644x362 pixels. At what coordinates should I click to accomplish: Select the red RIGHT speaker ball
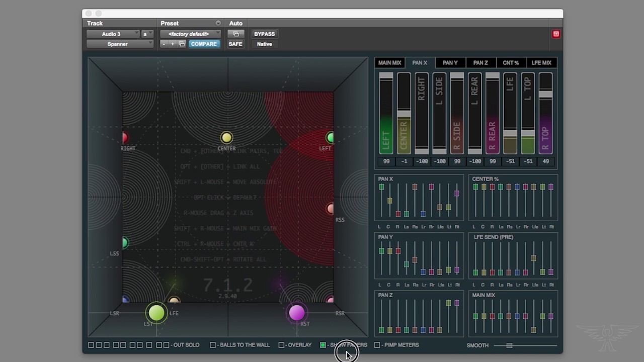click(x=125, y=138)
